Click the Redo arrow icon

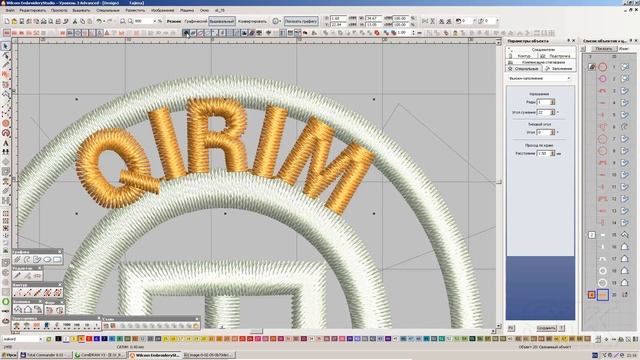111,21
